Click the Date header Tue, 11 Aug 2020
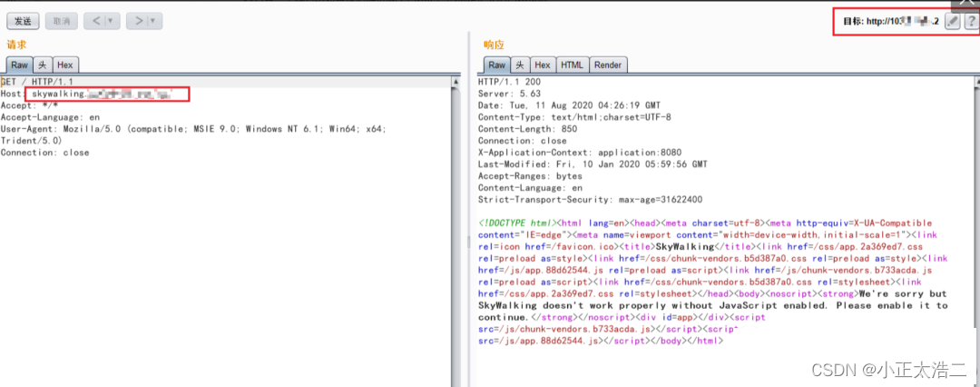Image resolution: width=980 pixels, height=387 pixels. pyautogui.click(x=569, y=105)
